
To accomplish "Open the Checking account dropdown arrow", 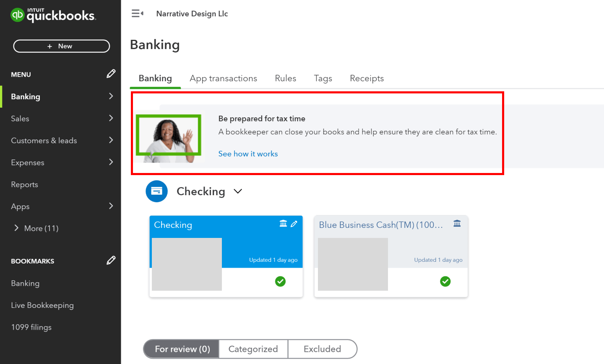I will click(x=238, y=191).
